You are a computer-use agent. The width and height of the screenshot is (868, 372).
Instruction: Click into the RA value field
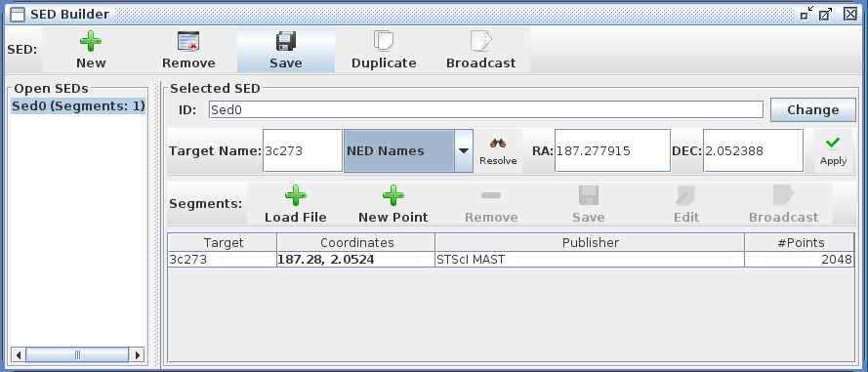(x=613, y=151)
